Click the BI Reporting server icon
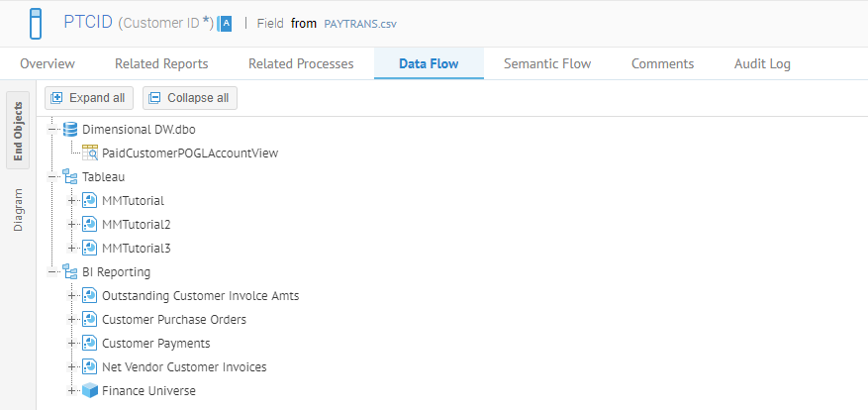This screenshot has width=868, height=410. (x=70, y=271)
